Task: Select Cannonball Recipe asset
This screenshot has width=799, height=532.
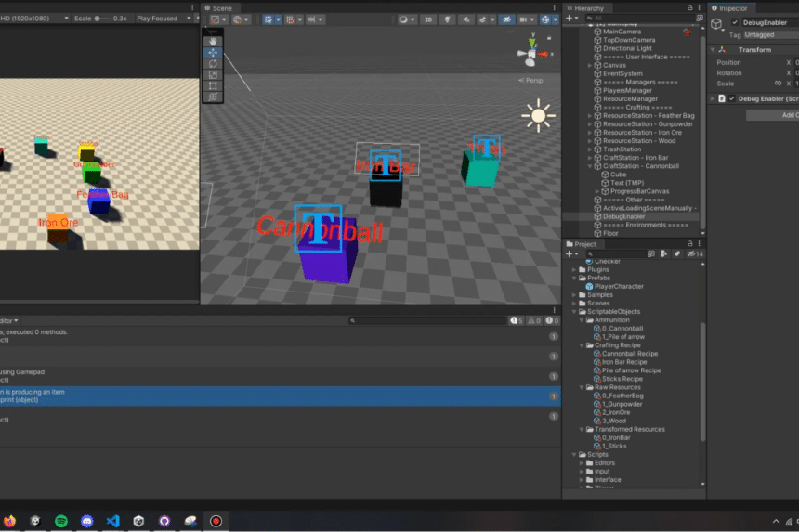Action: coord(630,354)
